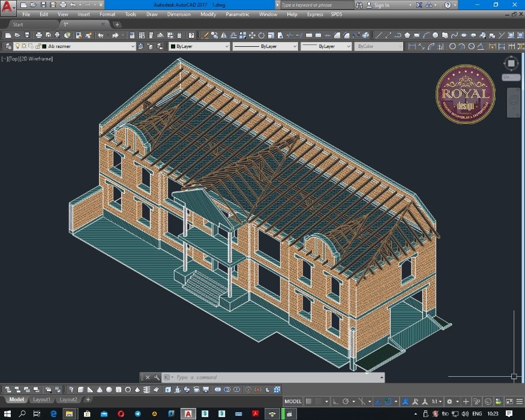Click the Help question mark icon

click(448, 5)
